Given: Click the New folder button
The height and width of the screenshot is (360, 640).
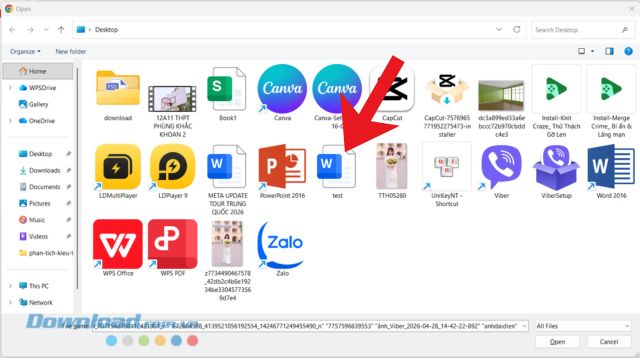Looking at the screenshot, I should [x=71, y=51].
